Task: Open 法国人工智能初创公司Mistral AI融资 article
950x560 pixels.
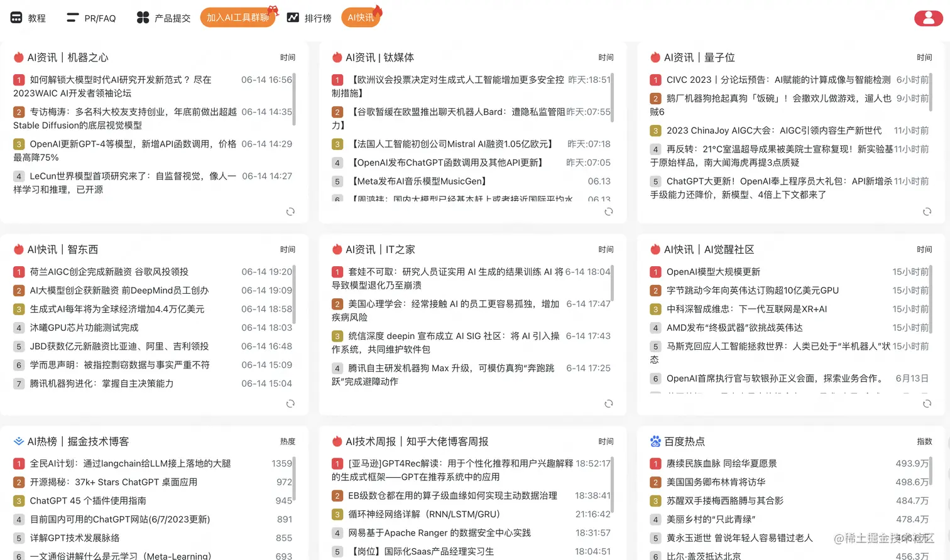Action: 452,144
